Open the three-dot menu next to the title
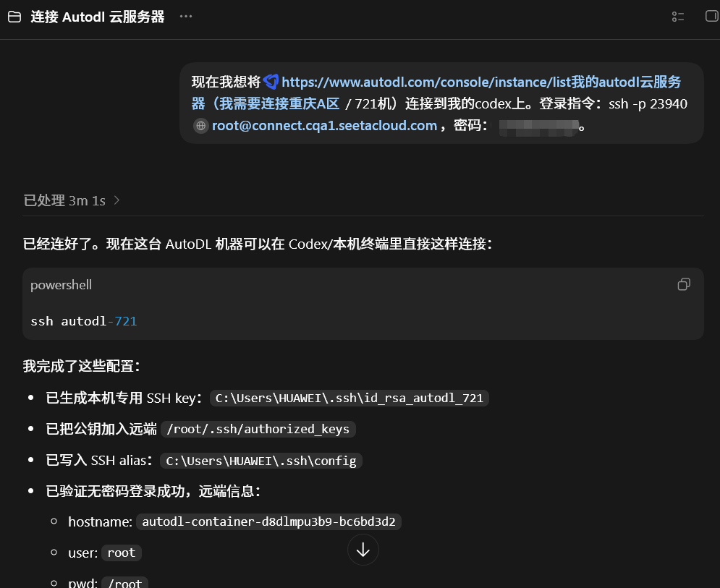The width and height of the screenshot is (720, 588). pos(186,17)
